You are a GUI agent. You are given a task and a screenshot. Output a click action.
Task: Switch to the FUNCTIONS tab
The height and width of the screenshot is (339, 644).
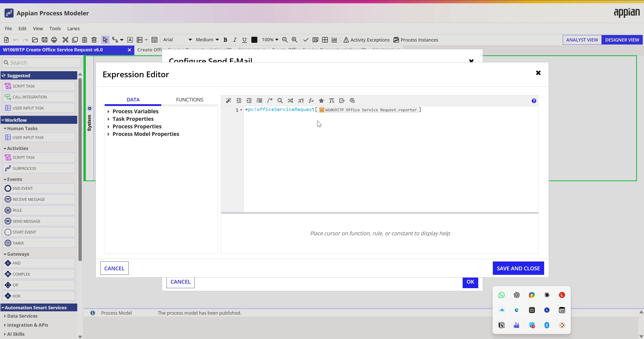click(x=190, y=100)
